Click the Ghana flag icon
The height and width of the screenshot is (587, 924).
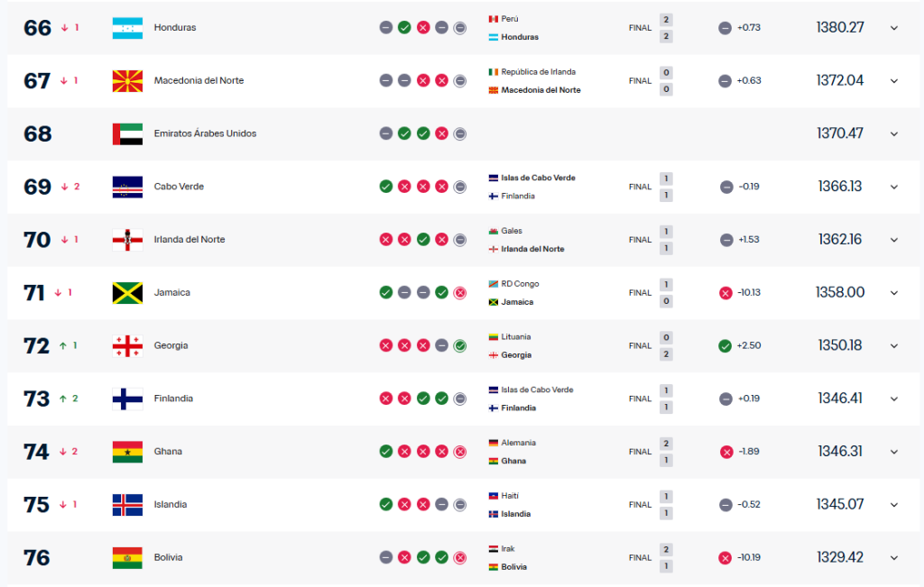(127, 451)
